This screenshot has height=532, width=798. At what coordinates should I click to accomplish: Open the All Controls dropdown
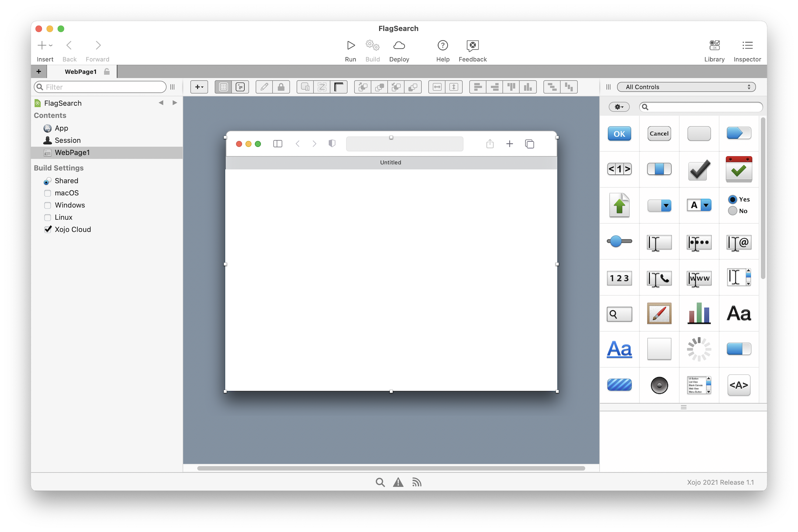(x=686, y=87)
